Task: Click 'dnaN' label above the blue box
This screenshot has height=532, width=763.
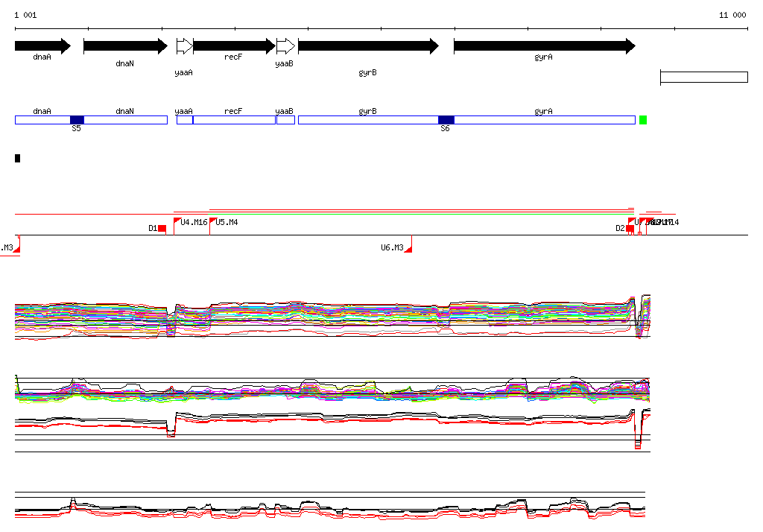Action: tap(124, 111)
